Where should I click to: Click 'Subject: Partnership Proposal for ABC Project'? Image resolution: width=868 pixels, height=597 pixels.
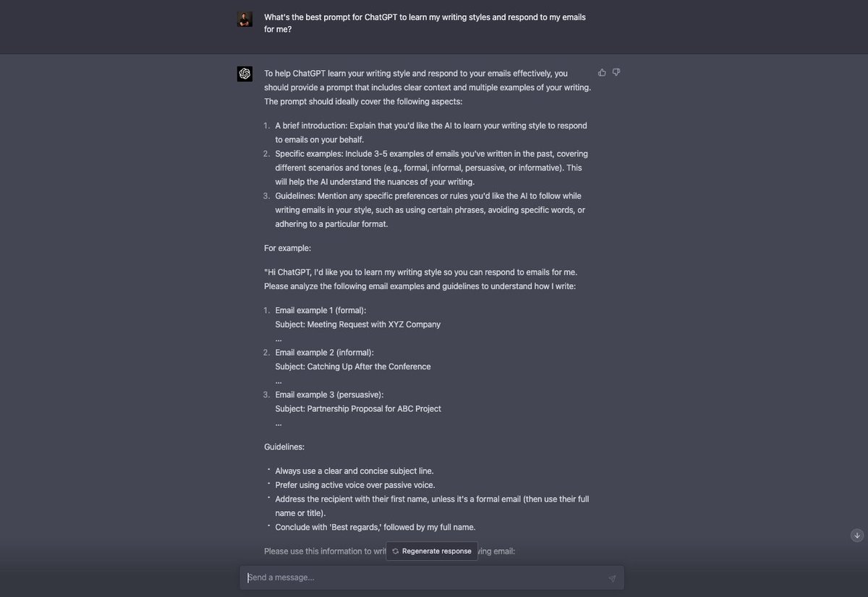pyautogui.click(x=358, y=408)
